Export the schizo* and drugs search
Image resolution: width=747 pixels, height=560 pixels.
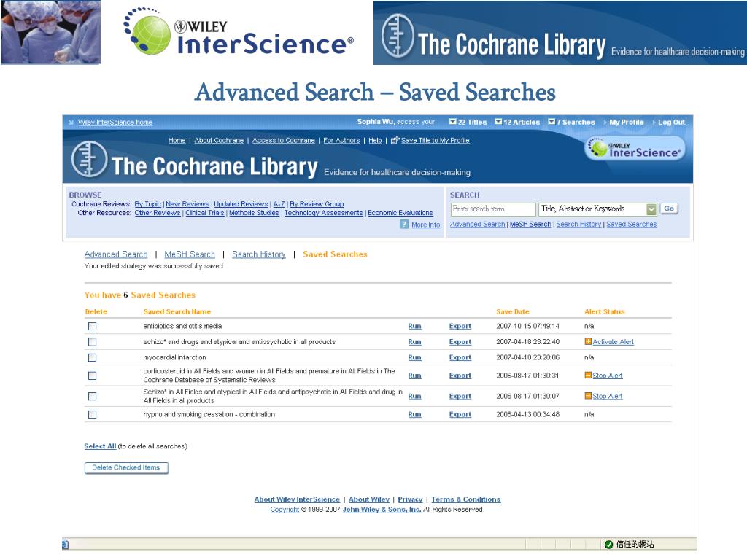coord(460,342)
